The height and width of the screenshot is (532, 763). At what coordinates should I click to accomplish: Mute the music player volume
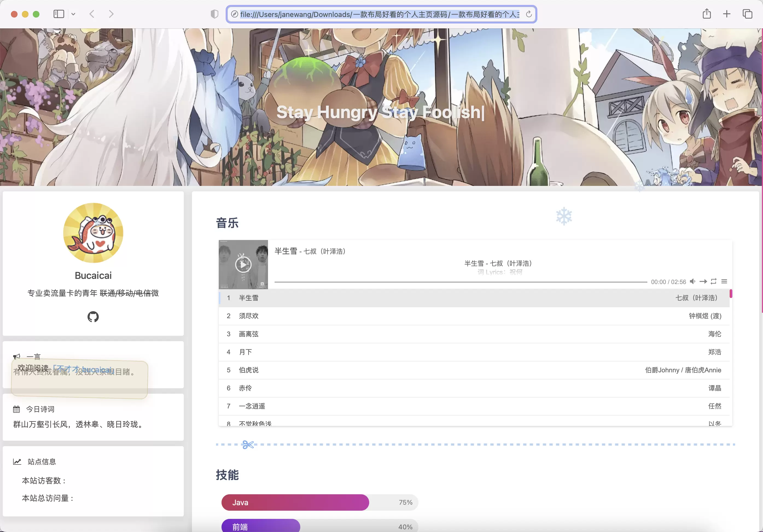(x=692, y=282)
